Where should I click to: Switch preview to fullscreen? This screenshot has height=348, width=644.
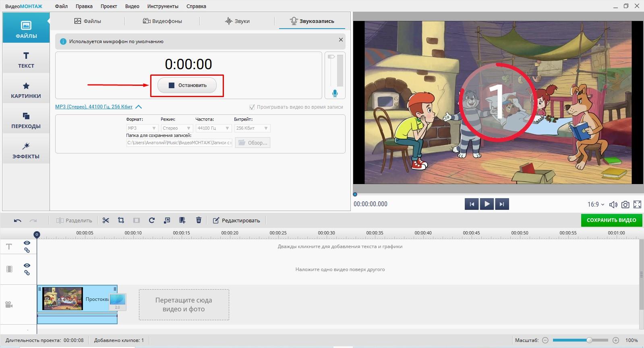[x=637, y=205]
